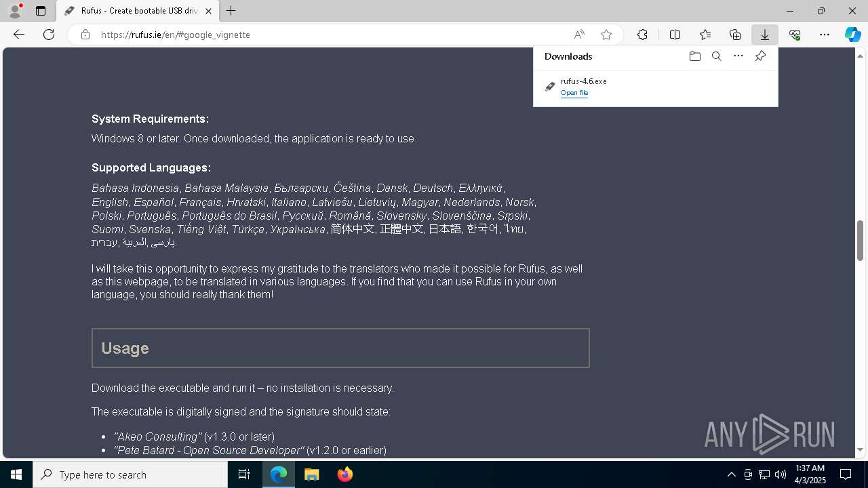This screenshot has width=868, height=488.
Task: Add this page to favorites star
Action: point(606,35)
